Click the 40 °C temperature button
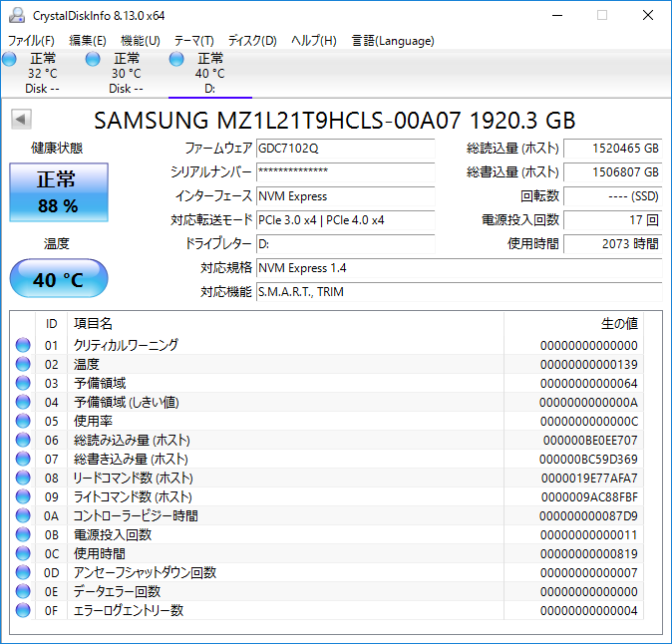Viewport: 672px width, 644px height. point(58,279)
